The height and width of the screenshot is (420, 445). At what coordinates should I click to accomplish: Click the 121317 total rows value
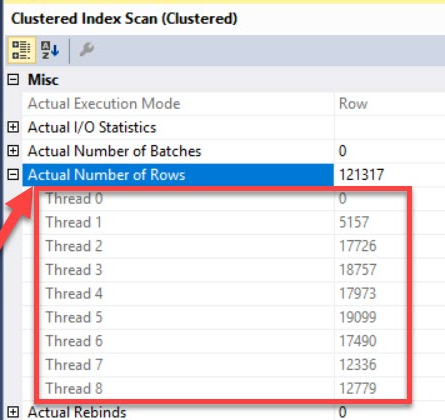(361, 175)
